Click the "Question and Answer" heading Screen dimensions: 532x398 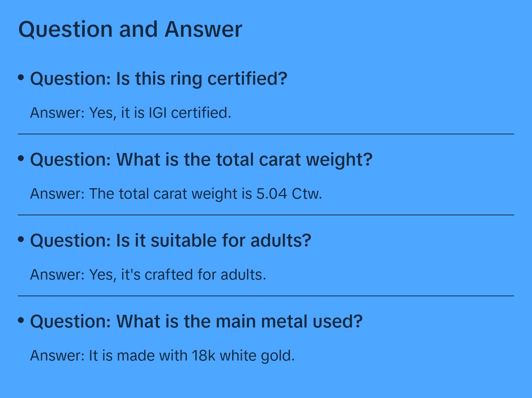(130, 29)
